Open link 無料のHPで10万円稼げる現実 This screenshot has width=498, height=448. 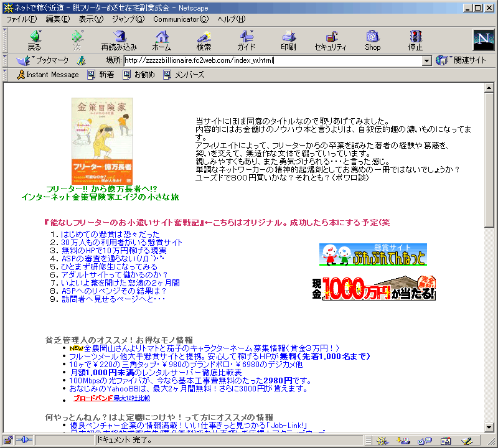(114, 251)
